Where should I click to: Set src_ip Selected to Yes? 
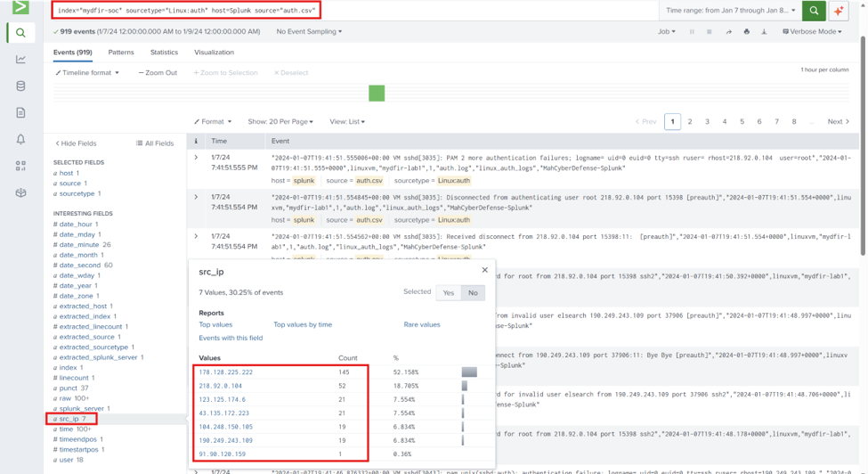tap(449, 292)
